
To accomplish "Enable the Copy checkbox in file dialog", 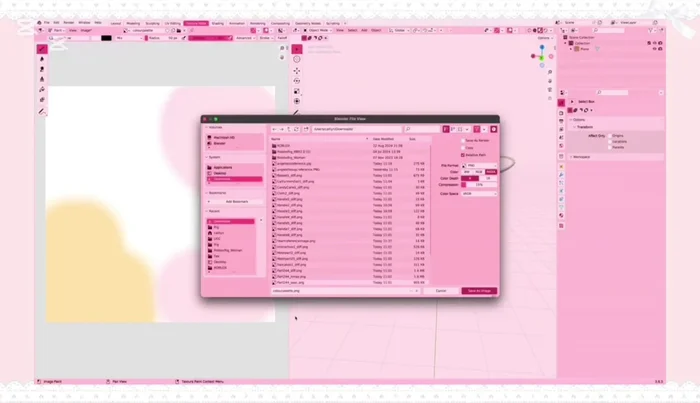I will (463, 148).
